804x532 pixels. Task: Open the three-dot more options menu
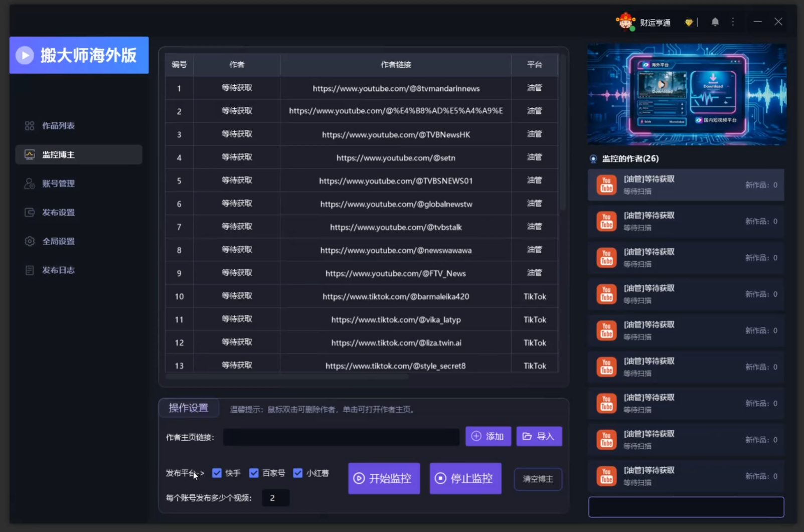pos(733,22)
